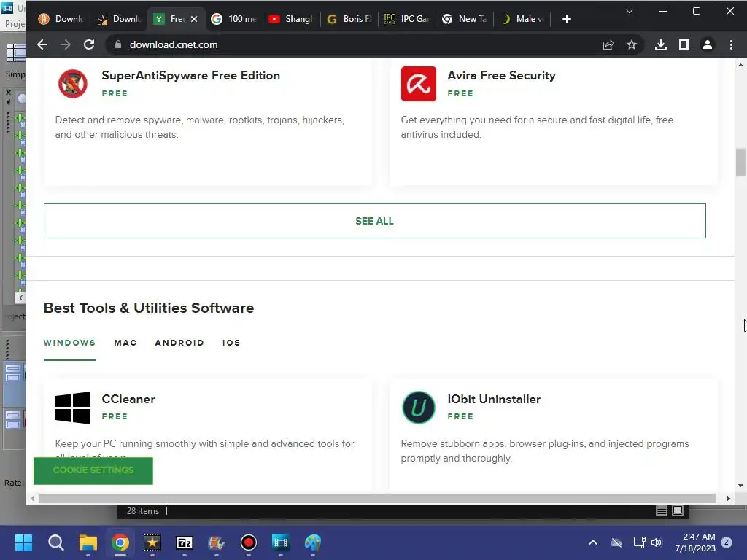Image resolution: width=747 pixels, height=560 pixels.
Task: Open Chrome three-dot menu
Action: 731,44
